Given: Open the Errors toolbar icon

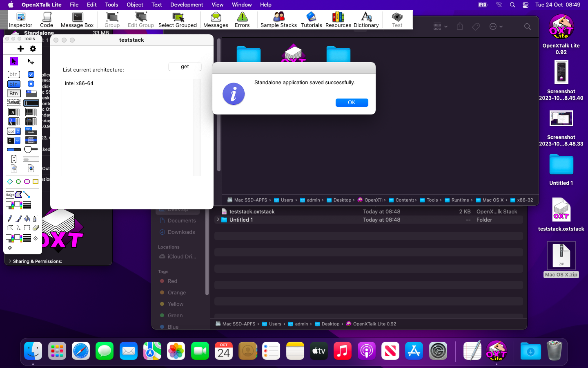Looking at the screenshot, I should 242,20.
